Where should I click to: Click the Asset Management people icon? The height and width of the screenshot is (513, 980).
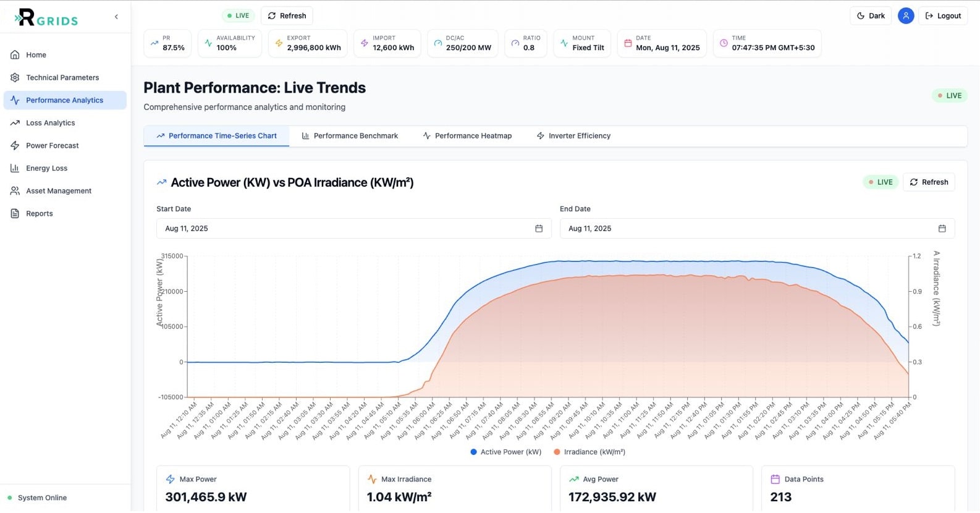15,191
